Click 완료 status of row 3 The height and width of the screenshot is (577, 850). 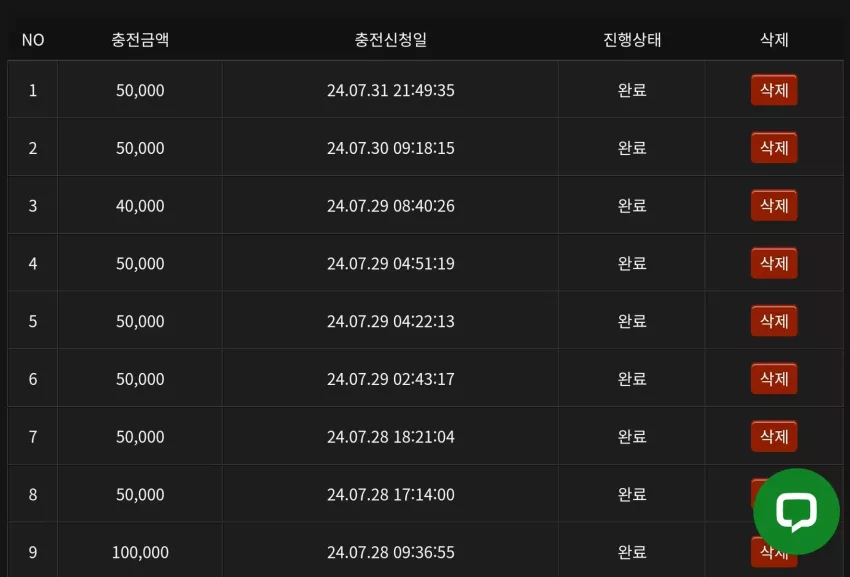tap(632, 206)
